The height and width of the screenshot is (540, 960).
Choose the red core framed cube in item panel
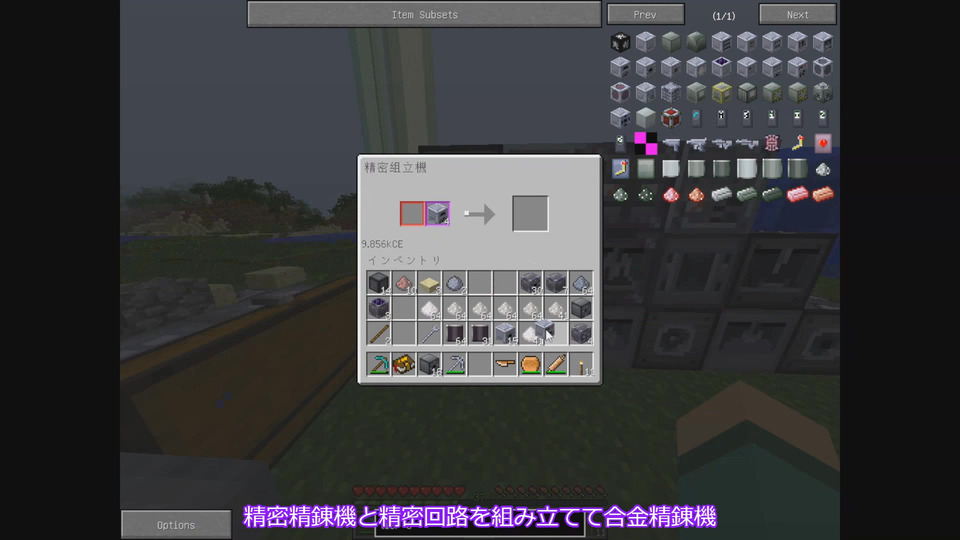671,118
